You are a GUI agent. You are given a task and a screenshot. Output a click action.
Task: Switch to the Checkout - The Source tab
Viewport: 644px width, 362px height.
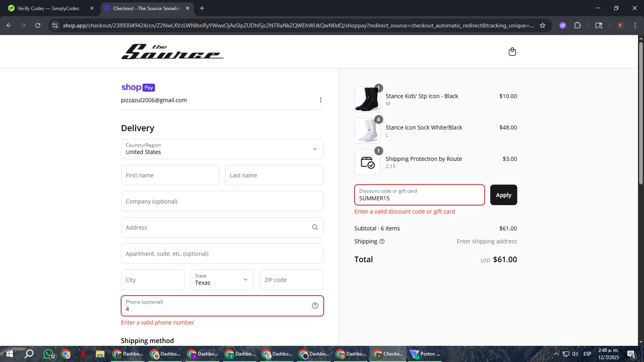146,8
